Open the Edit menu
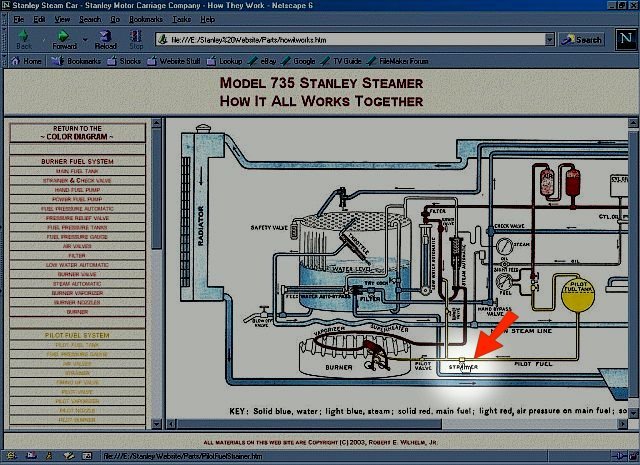Screen dimensions: 640x465 point(39,19)
